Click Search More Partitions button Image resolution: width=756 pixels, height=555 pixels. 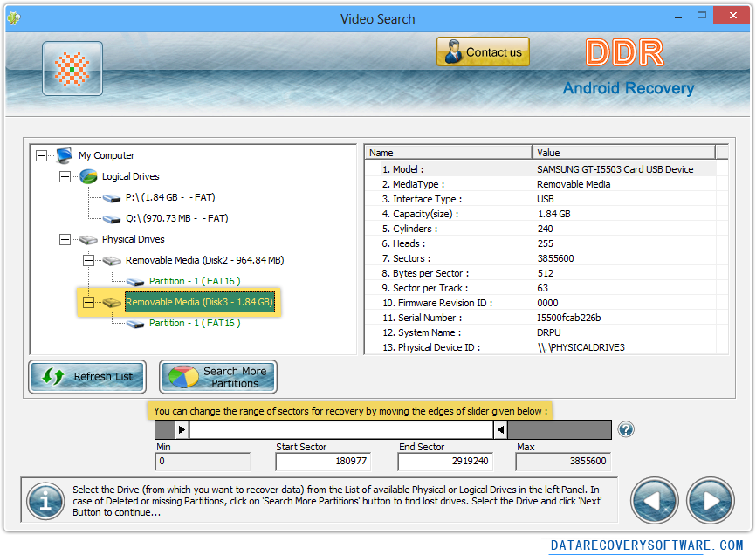click(x=218, y=377)
